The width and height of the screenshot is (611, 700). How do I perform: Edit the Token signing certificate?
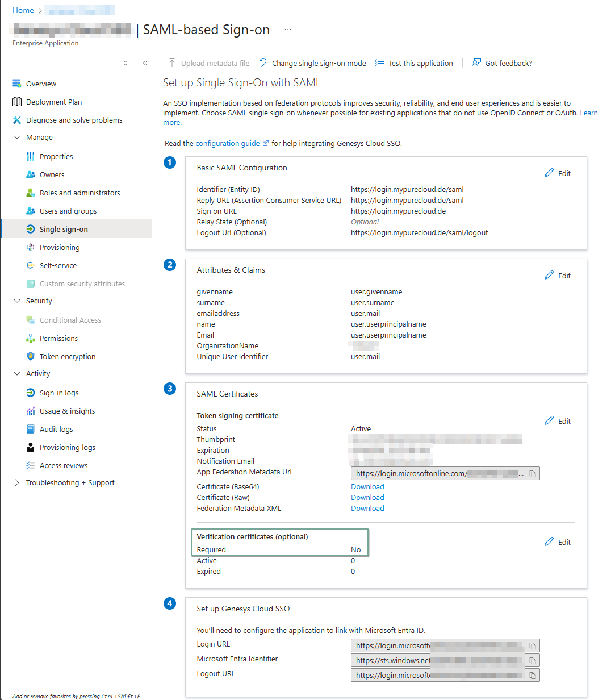coord(558,421)
